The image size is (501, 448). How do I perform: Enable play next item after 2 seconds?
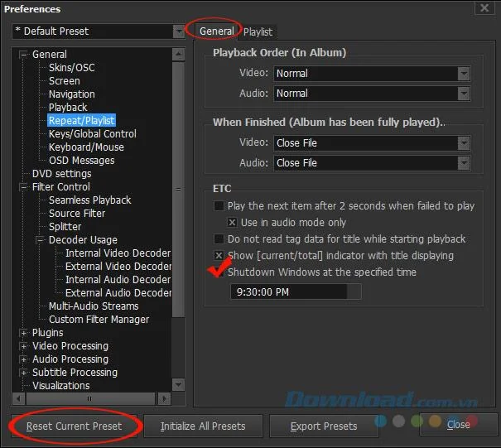(x=219, y=206)
